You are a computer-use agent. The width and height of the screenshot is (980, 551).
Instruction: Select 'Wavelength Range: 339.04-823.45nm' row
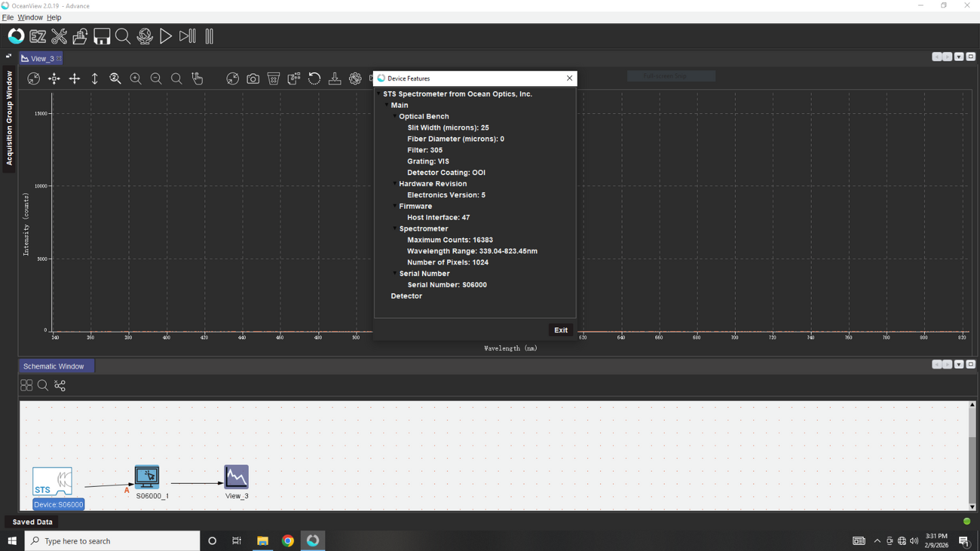point(472,251)
